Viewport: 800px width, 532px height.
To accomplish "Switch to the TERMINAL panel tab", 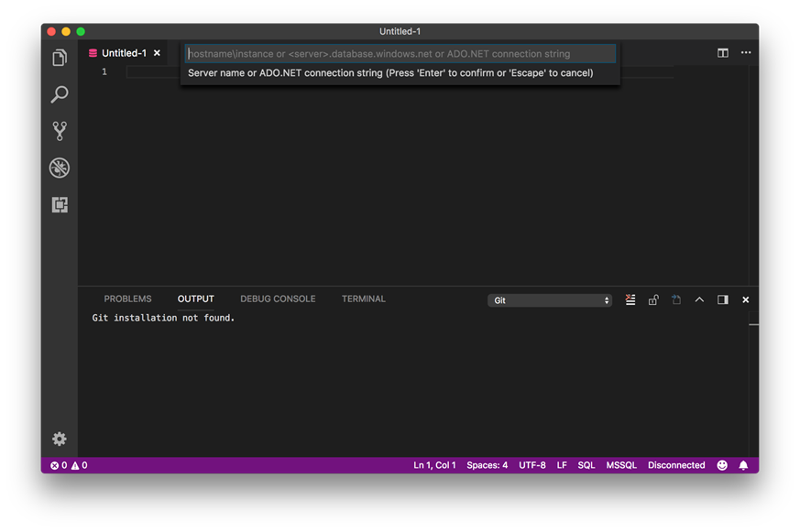I will point(364,299).
